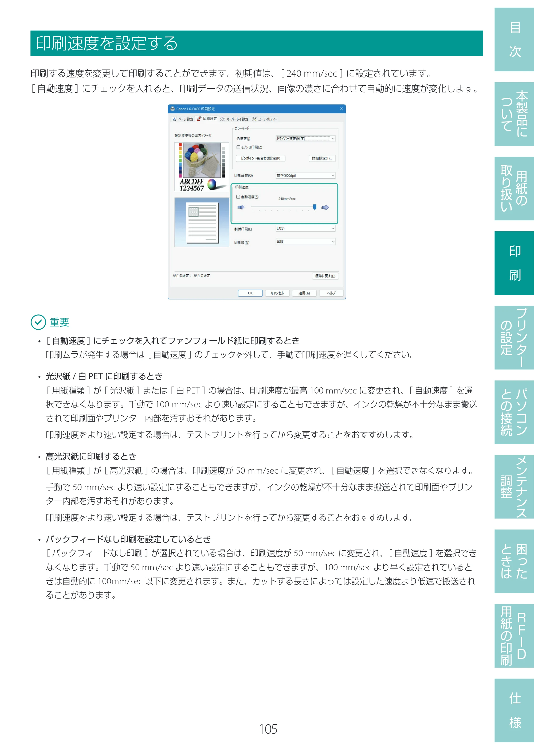Close the Canon LX-D400 dialog
This screenshot has height=756, width=534.
click(x=341, y=109)
